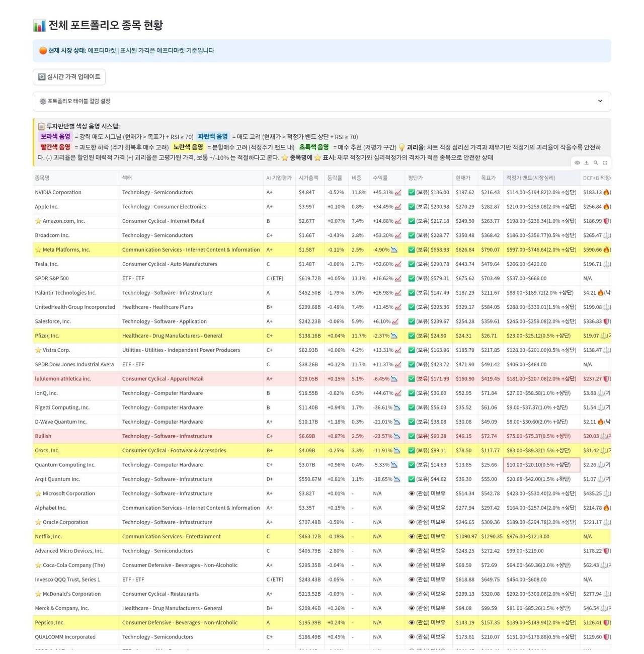This screenshot has width=644, height=654.
Task: Open the table search magnifier icon
Action: 596,162
